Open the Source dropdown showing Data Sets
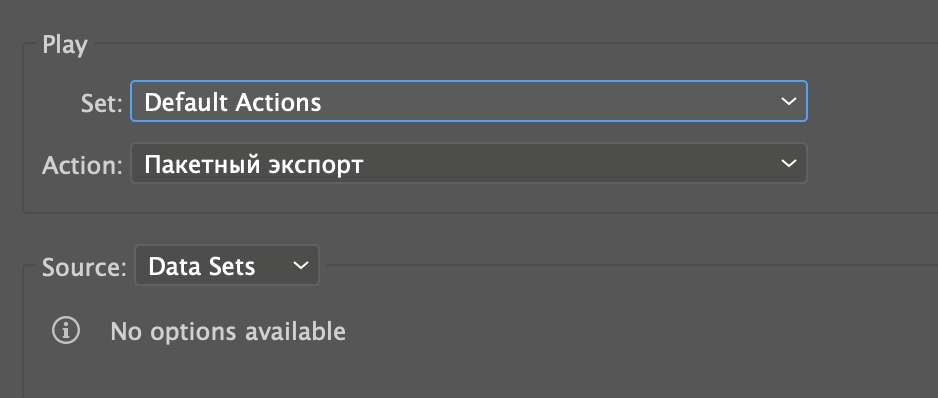Screen dimensions: 938x398 pos(227,265)
